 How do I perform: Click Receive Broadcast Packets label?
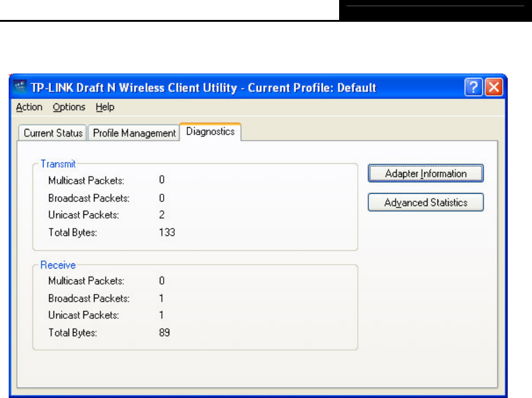tap(89, 298)
